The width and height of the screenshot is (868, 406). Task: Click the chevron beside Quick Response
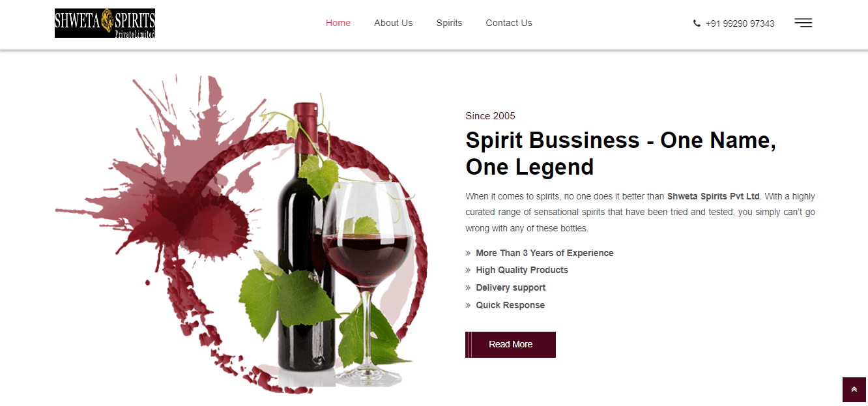(468, 306)
